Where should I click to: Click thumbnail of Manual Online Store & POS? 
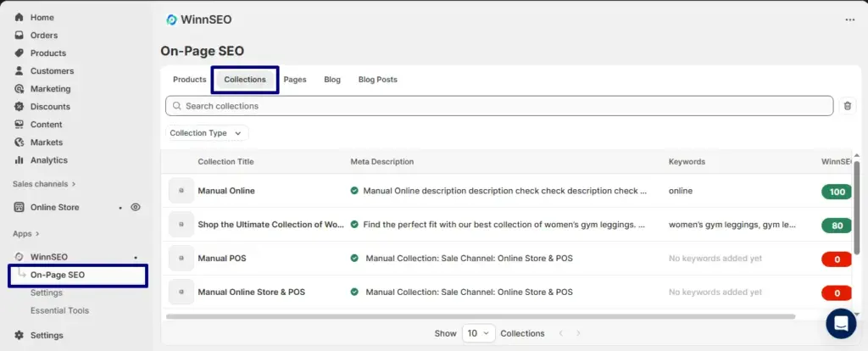[181, 292]
